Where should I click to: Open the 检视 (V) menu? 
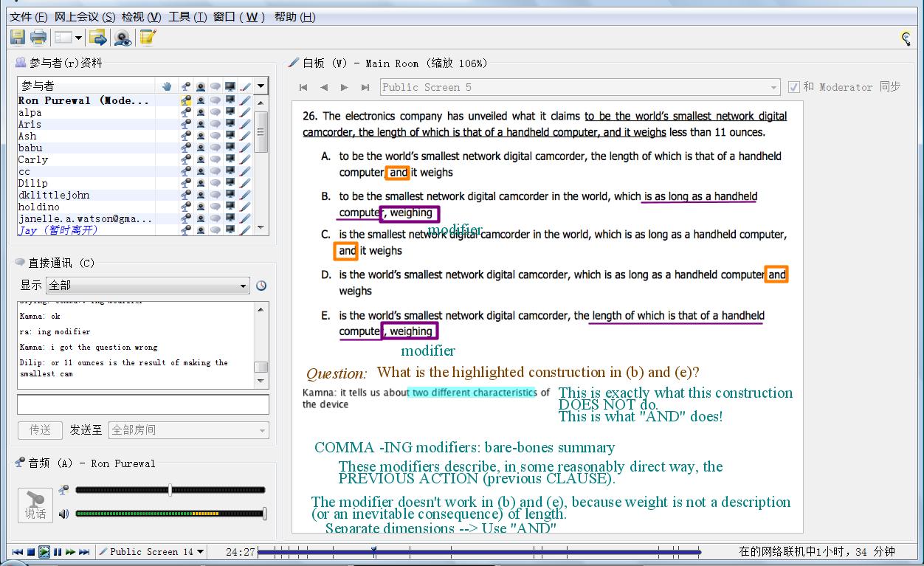141,16
